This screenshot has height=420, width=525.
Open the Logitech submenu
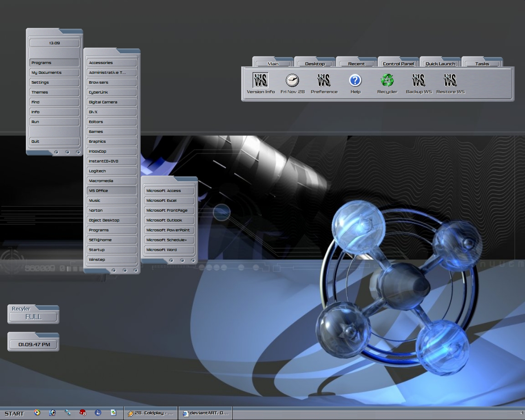click(x=112, y=171)
